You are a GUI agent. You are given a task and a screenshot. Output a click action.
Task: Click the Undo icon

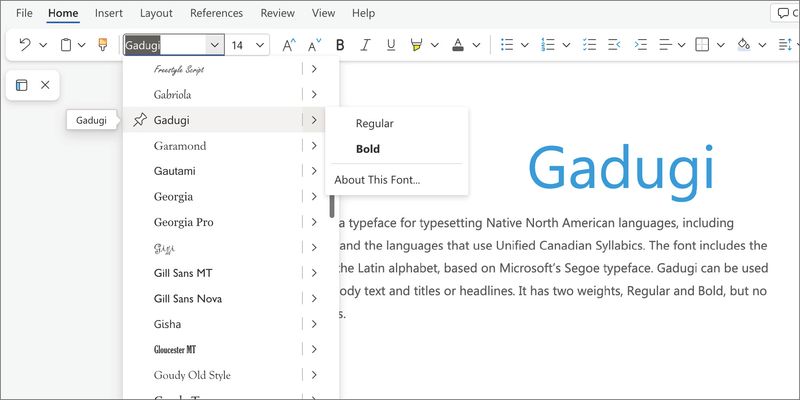tap(24, 45)
